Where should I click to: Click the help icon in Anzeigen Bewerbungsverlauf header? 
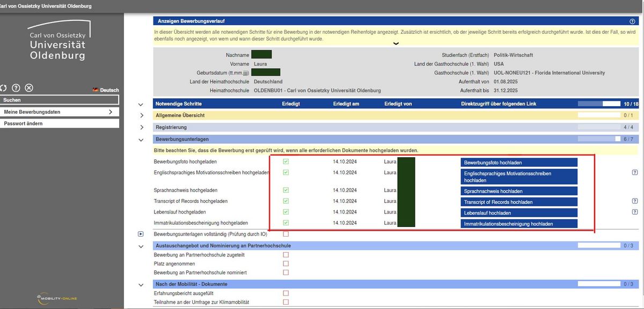tap(633, 21)
